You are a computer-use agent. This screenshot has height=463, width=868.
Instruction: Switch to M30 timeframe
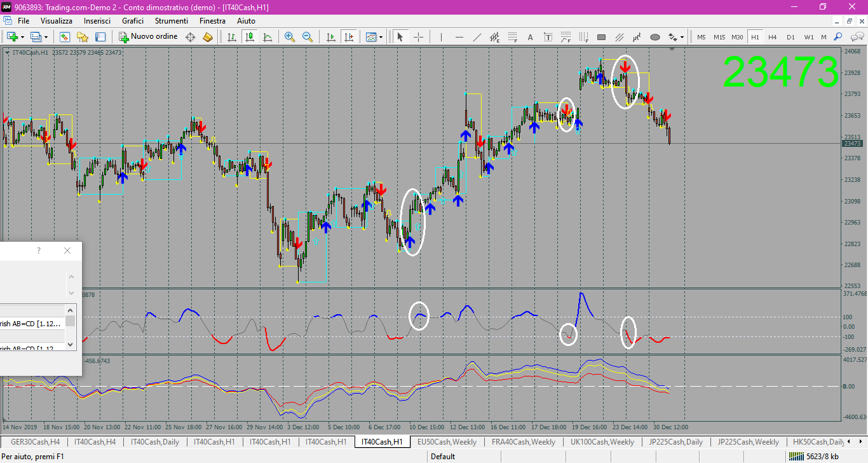pos(737,37)
